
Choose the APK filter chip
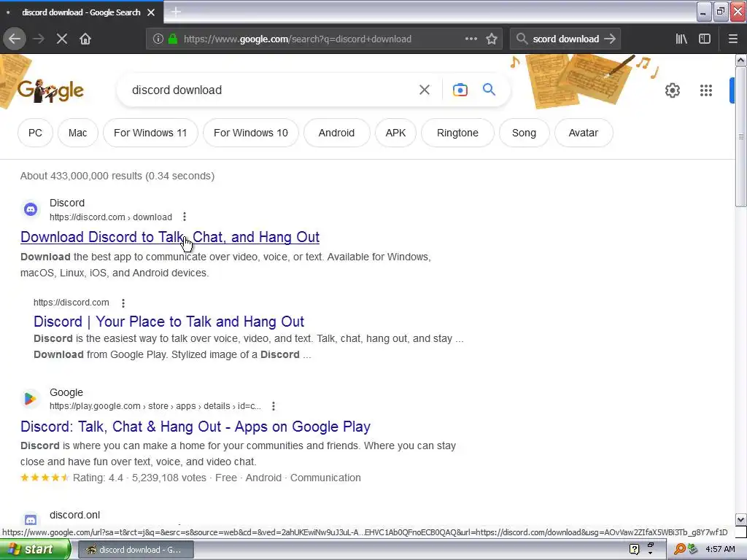395,133
